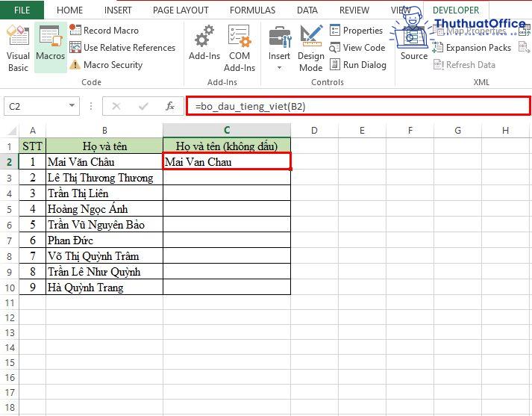The image size is (532, 416).
Task: Click View Code
Action: click(357, 48)
